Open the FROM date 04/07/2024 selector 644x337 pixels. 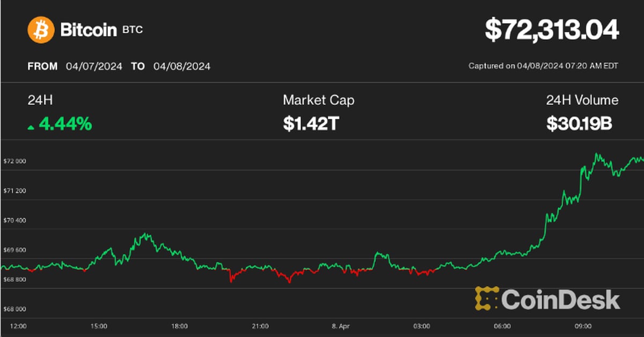94,66
